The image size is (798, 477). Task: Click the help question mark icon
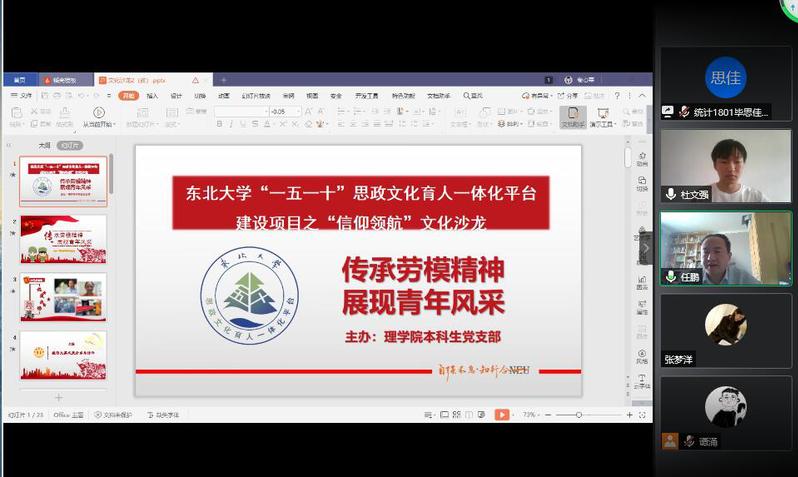click(x=616, y=96)
